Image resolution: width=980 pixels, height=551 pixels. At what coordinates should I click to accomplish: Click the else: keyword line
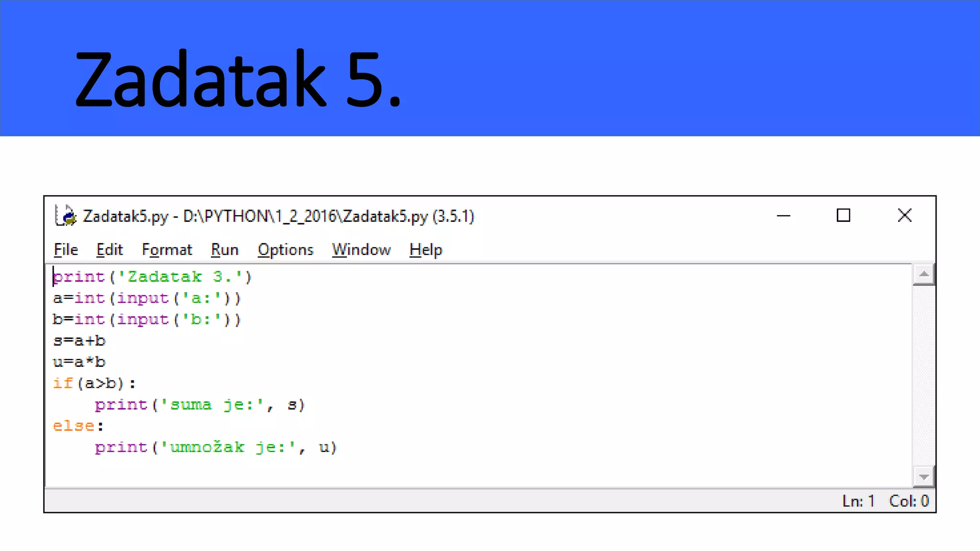pos(78,426)
